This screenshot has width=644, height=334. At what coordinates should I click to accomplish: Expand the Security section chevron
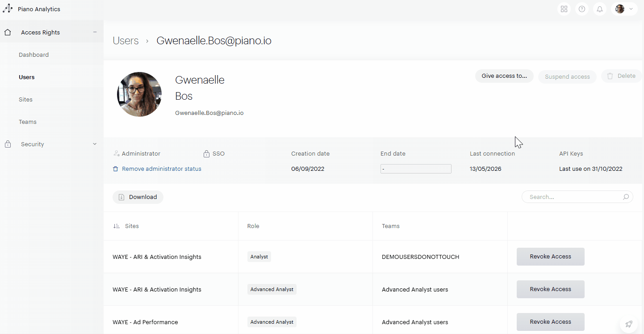95,144
